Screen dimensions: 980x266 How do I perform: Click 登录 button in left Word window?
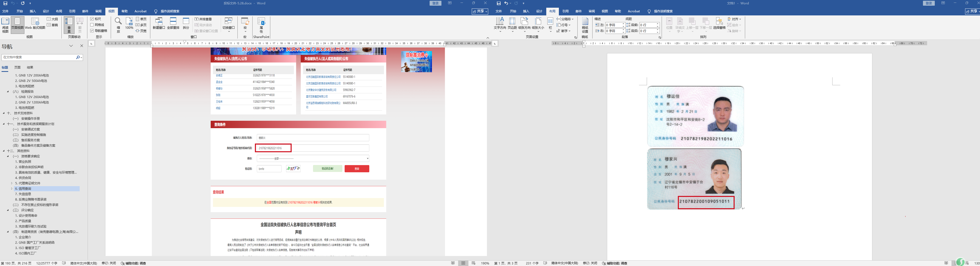[436, 3]
